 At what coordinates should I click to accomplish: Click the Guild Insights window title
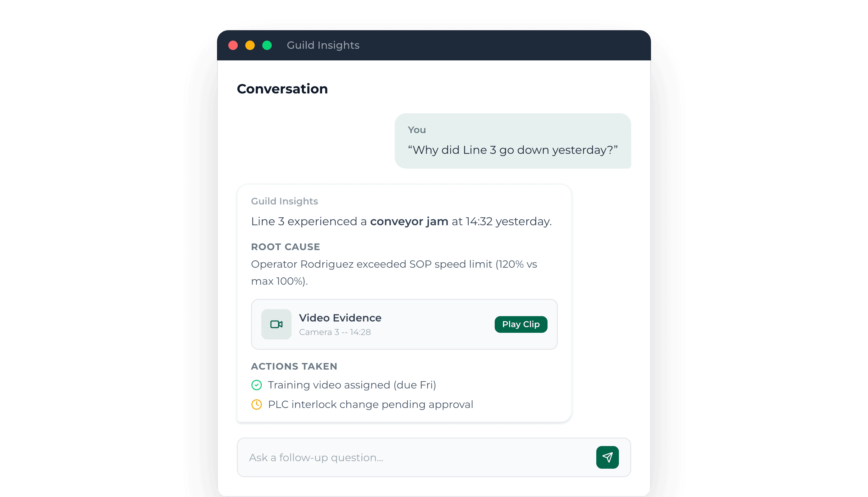323,45
